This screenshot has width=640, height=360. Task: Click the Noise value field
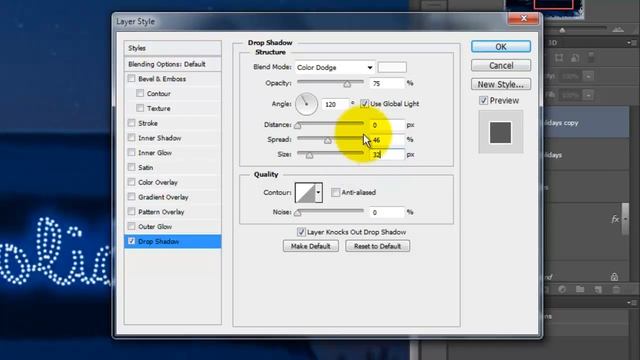click(387, 212)
